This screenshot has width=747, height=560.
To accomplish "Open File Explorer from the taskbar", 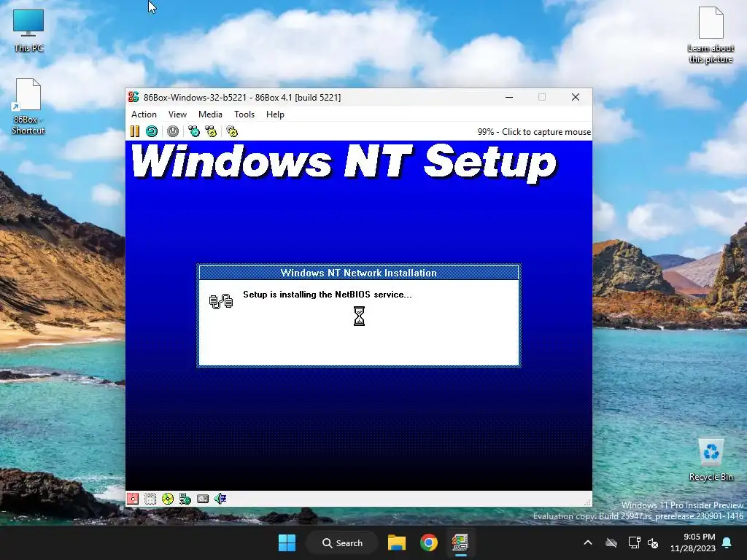I will point(396,542).
